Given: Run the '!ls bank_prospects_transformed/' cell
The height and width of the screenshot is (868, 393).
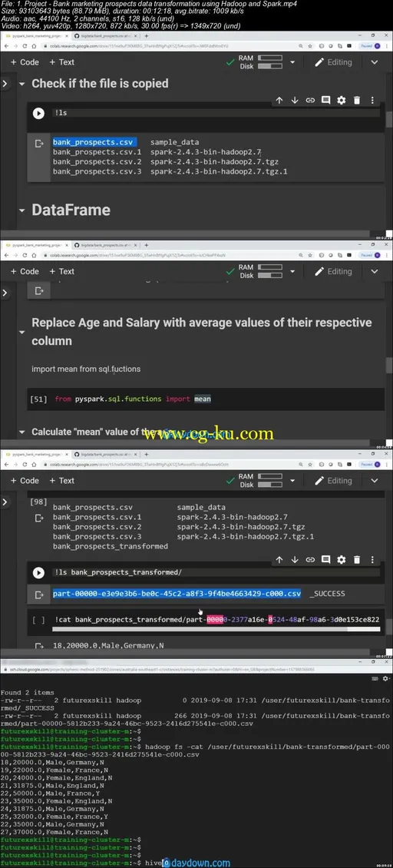Looking at the screenshot, I should 38,573.
